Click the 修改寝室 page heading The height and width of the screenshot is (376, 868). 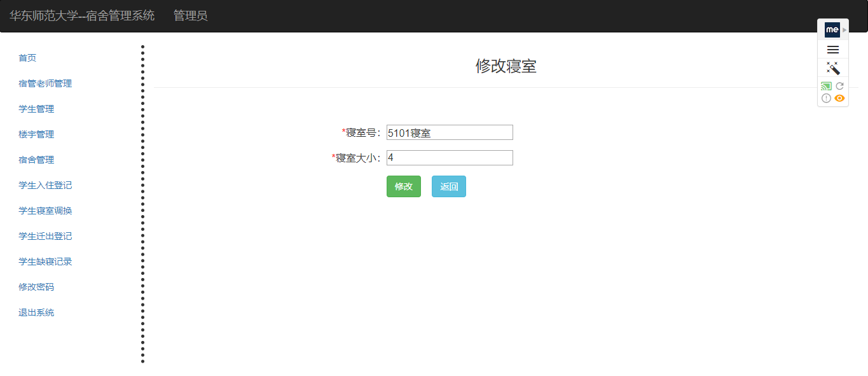tap(506, 66)
